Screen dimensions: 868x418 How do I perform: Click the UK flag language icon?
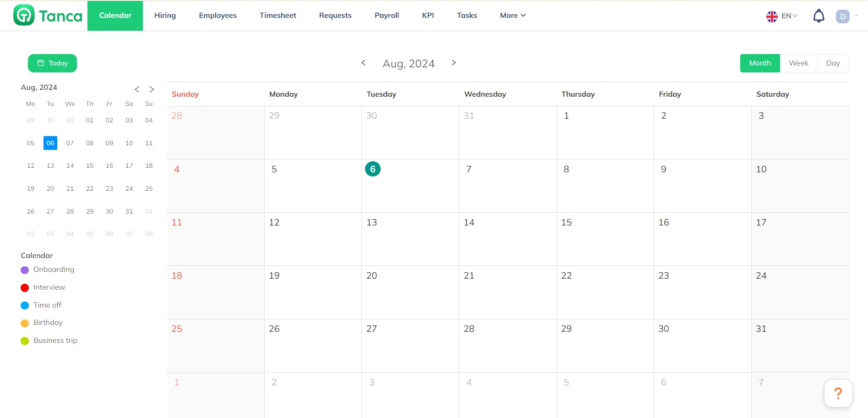[x=772, y=16]
